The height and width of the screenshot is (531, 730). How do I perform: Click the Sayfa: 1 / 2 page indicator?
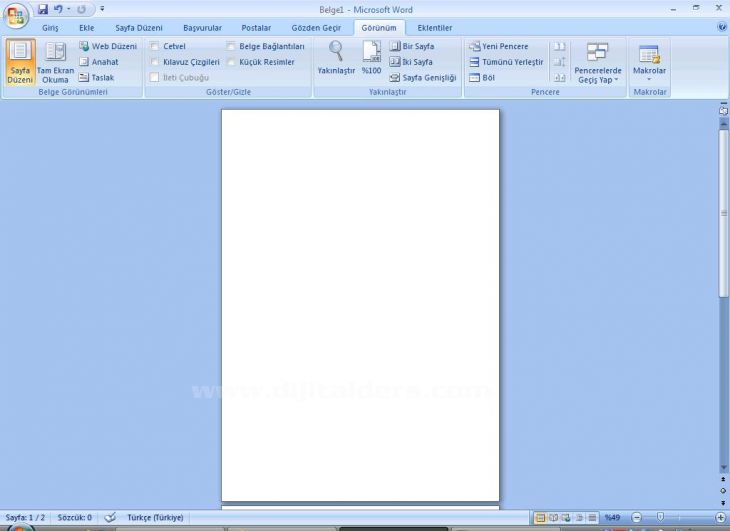[x=26, y=518]
